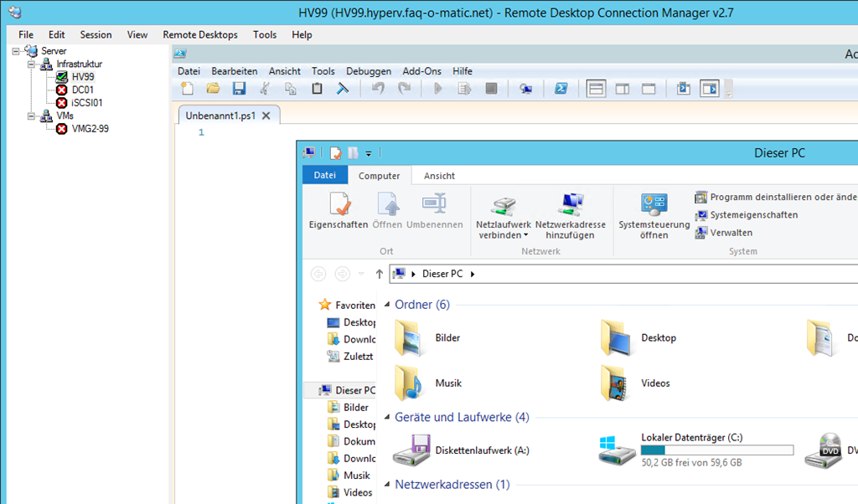The height and width of the screenshot is (504, 858).
Task: Collapse the Infrastruktur group in tree
Action: click(x=31, y=64)
